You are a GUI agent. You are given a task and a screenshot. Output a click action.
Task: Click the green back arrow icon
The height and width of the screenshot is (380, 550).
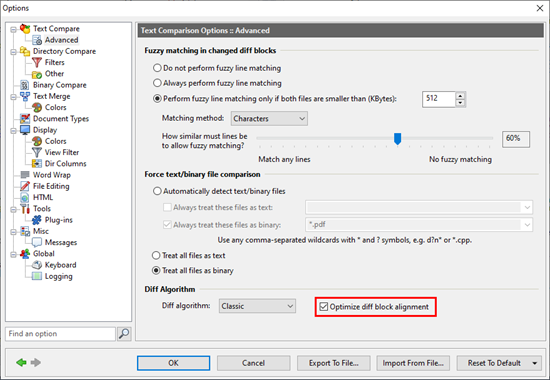[x=21, y=362]
